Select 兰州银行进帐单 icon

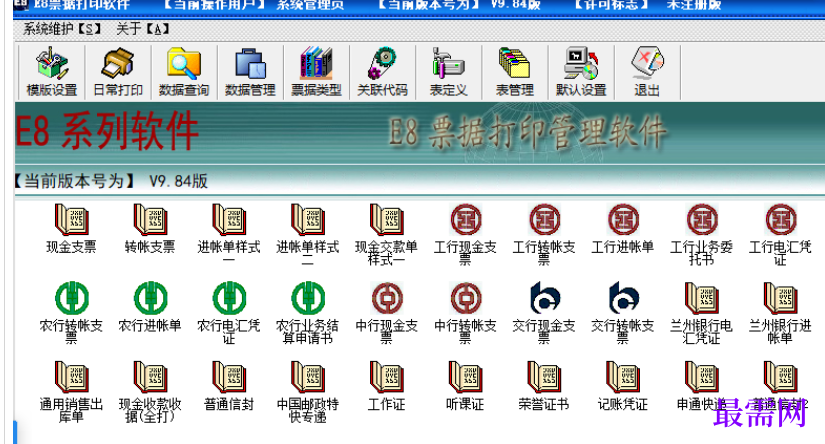[781, 298]
